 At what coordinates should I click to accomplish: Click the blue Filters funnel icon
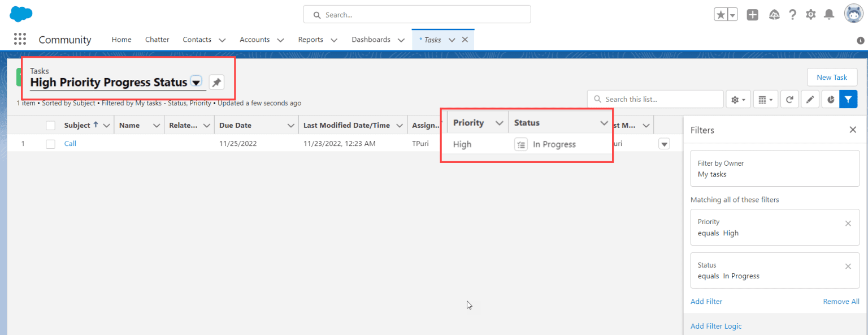pos(848,98)
